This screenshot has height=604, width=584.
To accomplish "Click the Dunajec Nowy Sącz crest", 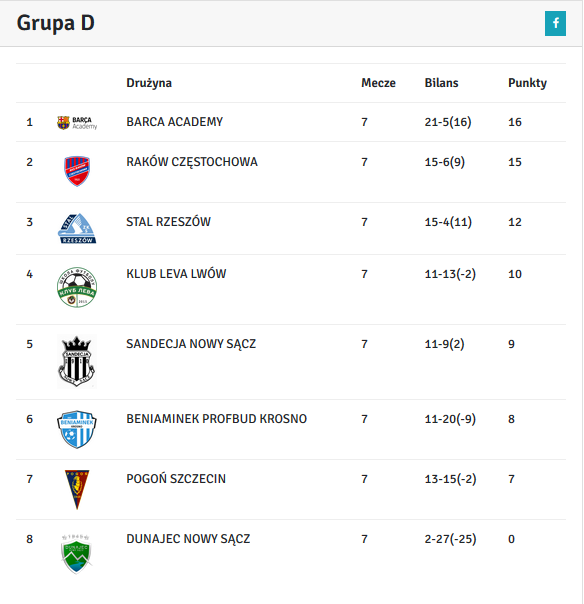I will (77, 554).
